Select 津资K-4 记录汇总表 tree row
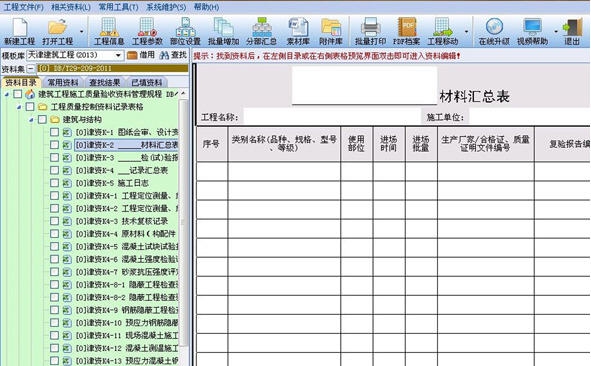This screenshot has width=591, height=366. (122, 170)
